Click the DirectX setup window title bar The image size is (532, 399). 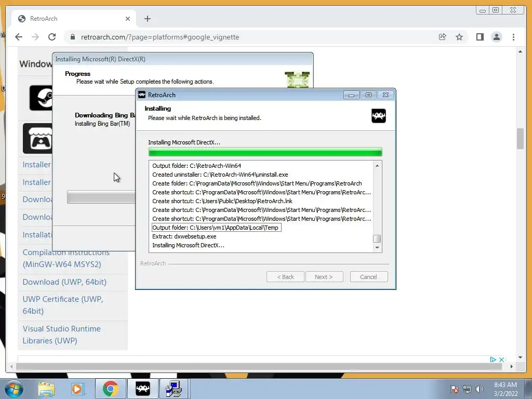(182, 59)
